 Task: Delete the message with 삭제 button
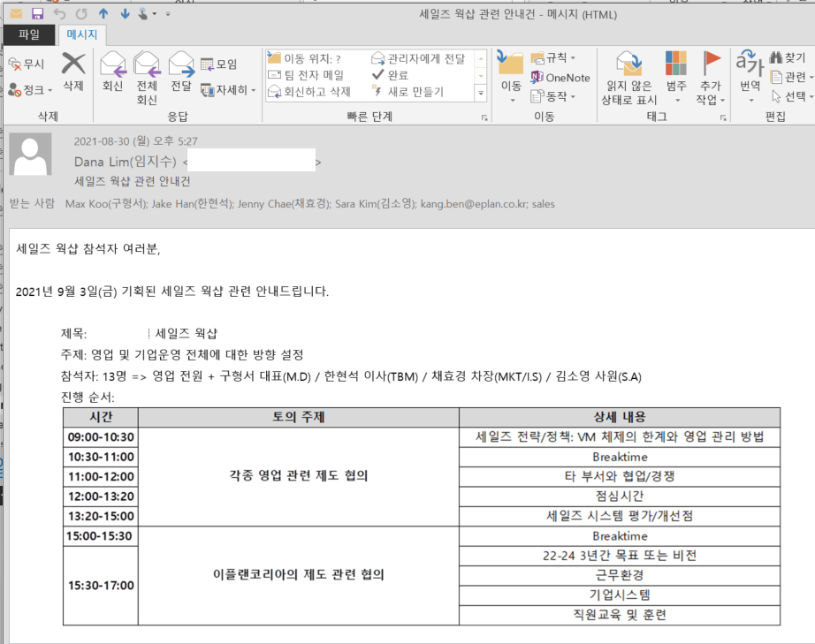(x=73, y=72)
